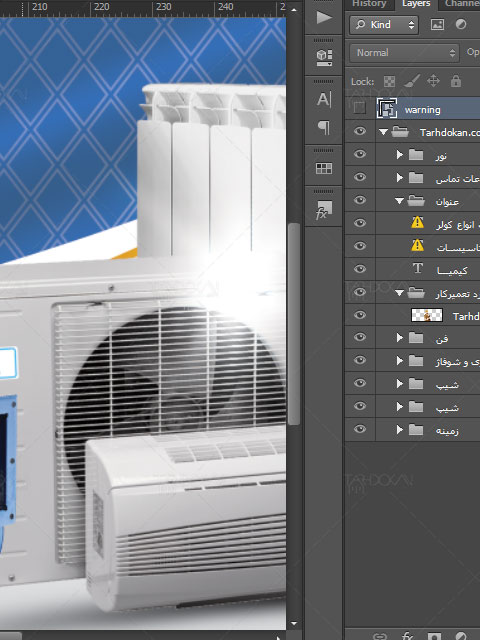Open the Swatches grid panel icon
This screenshot has height=640, width=480.
[x=324, y=168]
